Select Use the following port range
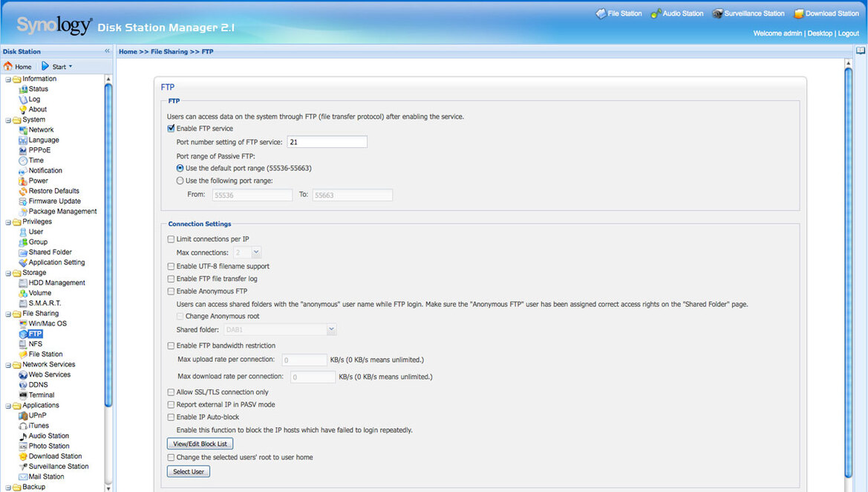Image resolution: width=868 pixels, height=492 pixels. (x=180, y=181)
